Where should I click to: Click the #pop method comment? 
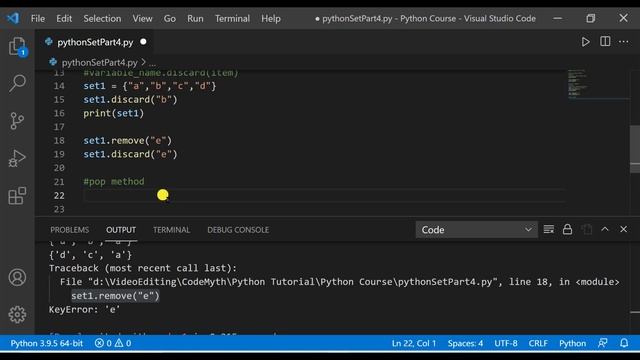tap(114, 182)
